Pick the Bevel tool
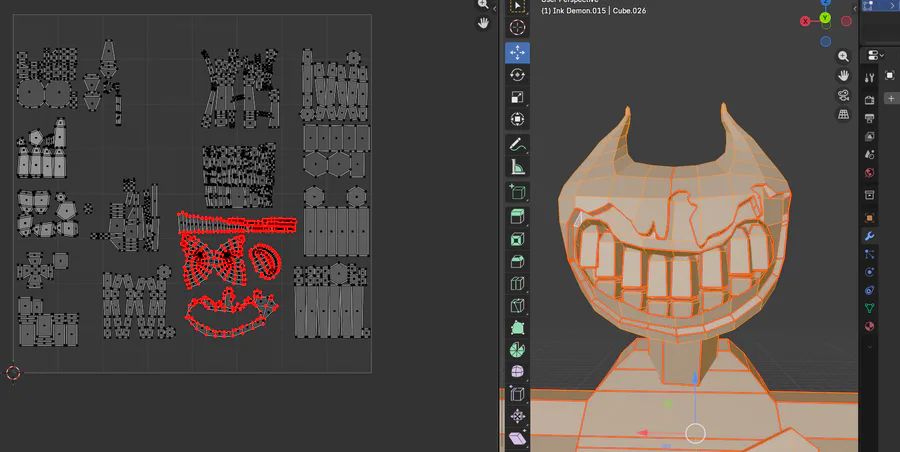900x452 pixels. point(517,261)
